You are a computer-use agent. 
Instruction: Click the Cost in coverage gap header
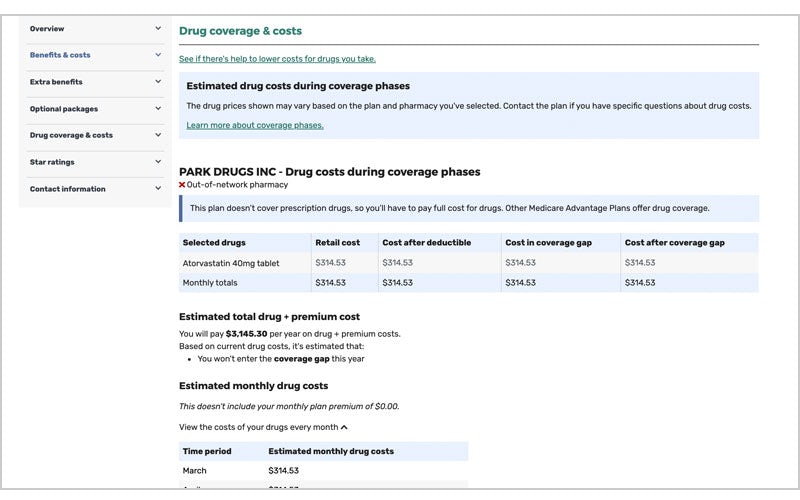[x=548, y=242]
